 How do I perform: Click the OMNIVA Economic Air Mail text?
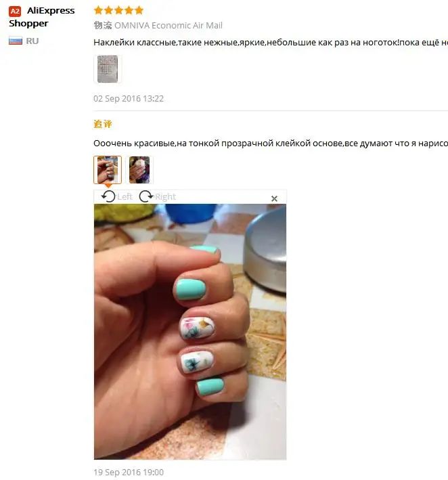coord(169,26)
